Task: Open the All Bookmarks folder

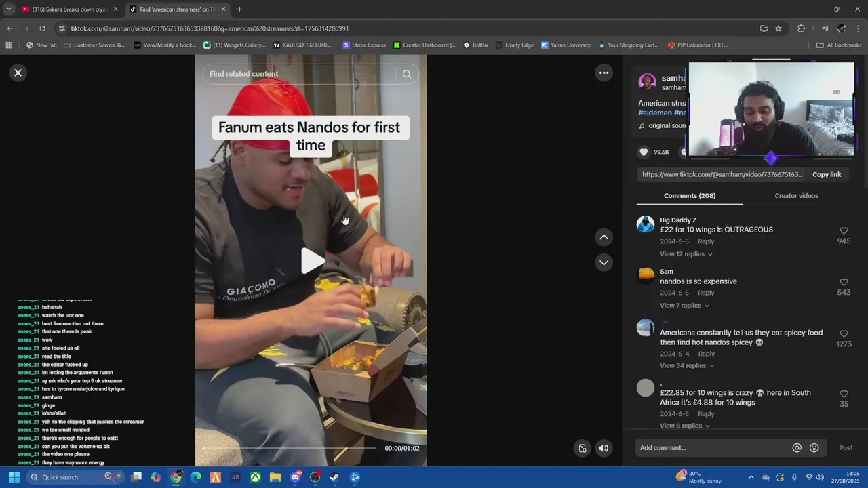Action: click(839, 45)
